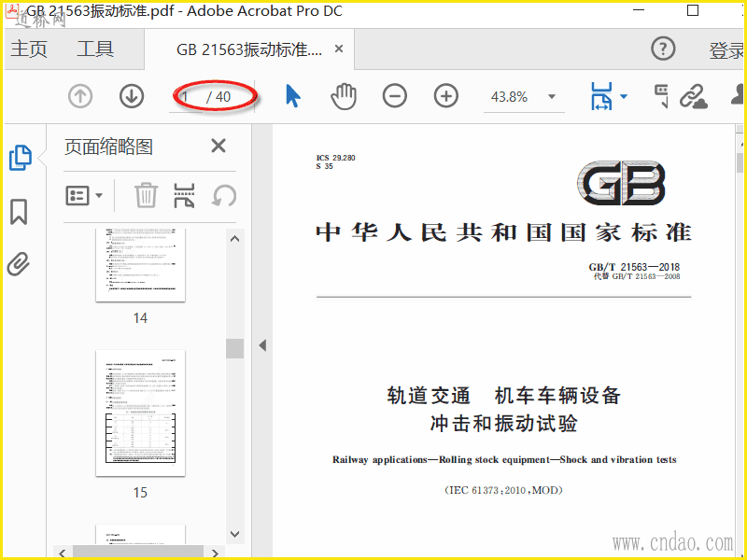Select the arrow selection tool
Image resolution: width=747 pixels, height=560 pixels.
click(292, 96)
